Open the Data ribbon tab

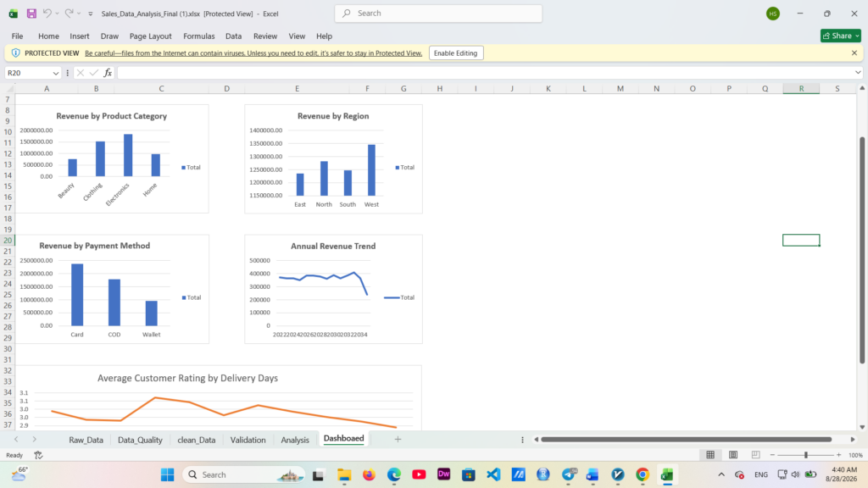coord(234,36)
